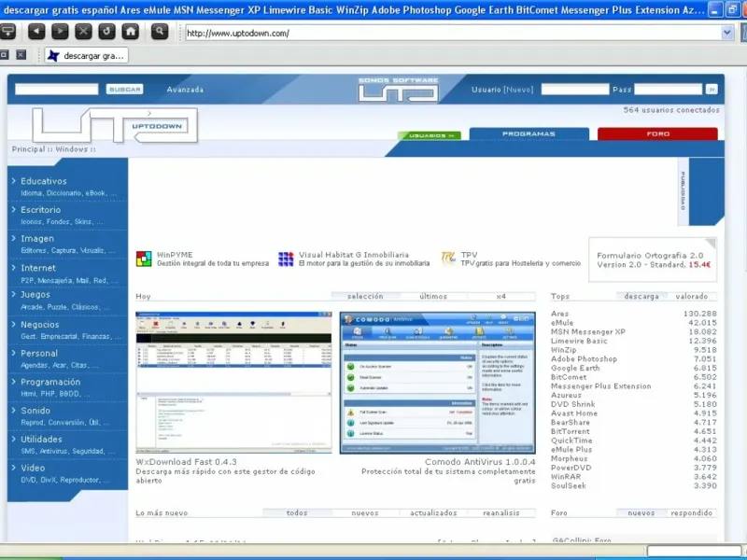747x560 pixels.
Task: Click the WinPYME colored squares icon
Action: [144, 259]
